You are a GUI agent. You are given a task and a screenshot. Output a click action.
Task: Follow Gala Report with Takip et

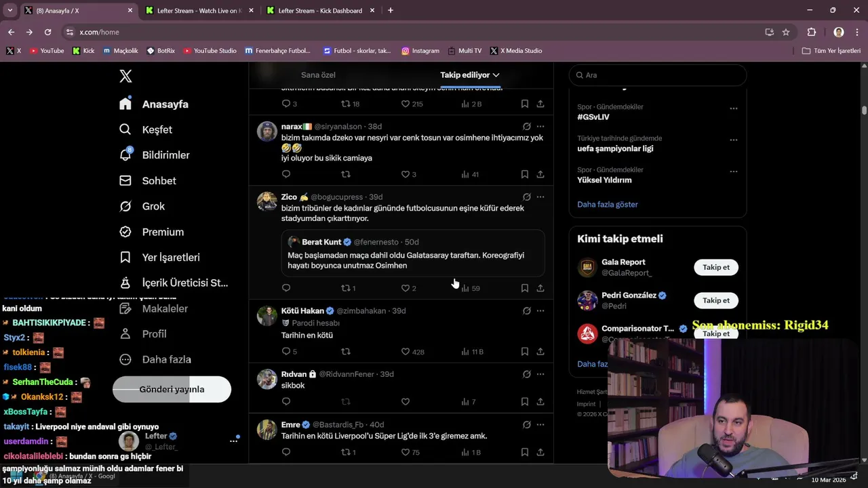click(x=716, y=267)
